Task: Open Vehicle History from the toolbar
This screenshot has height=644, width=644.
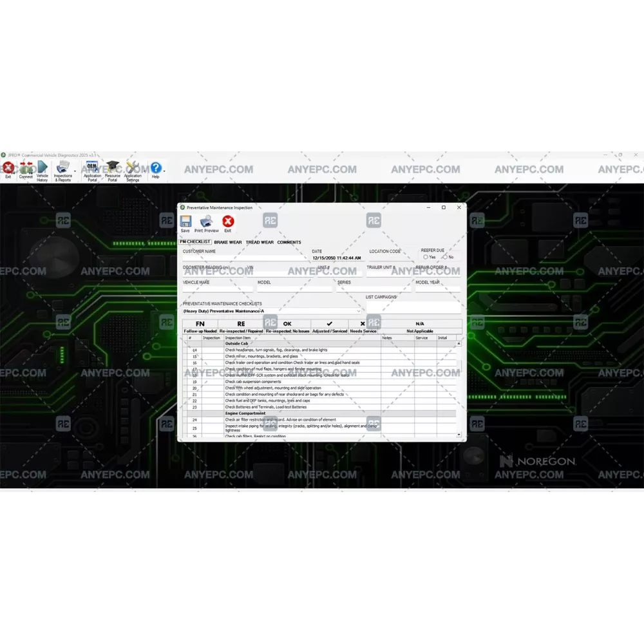Action: [42, 169]
